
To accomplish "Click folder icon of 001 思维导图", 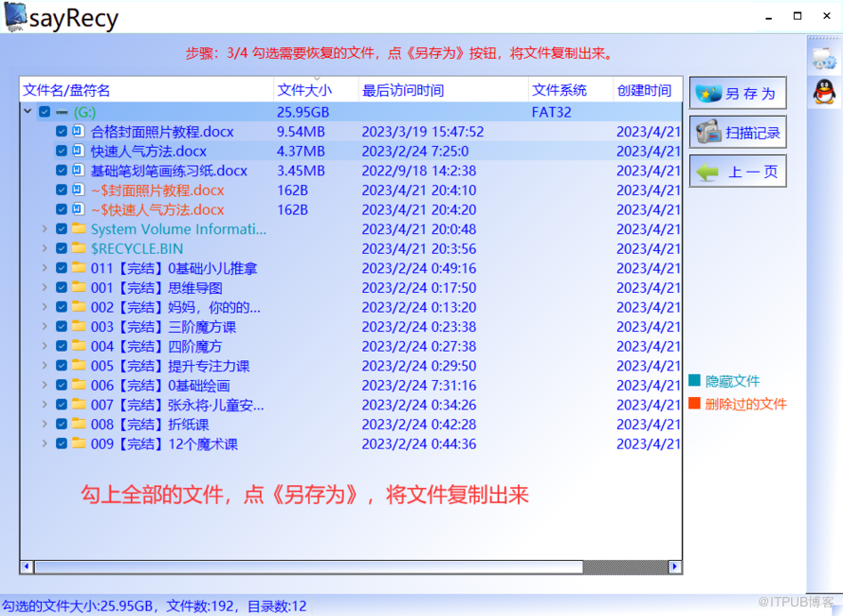I will pos(79,287).
